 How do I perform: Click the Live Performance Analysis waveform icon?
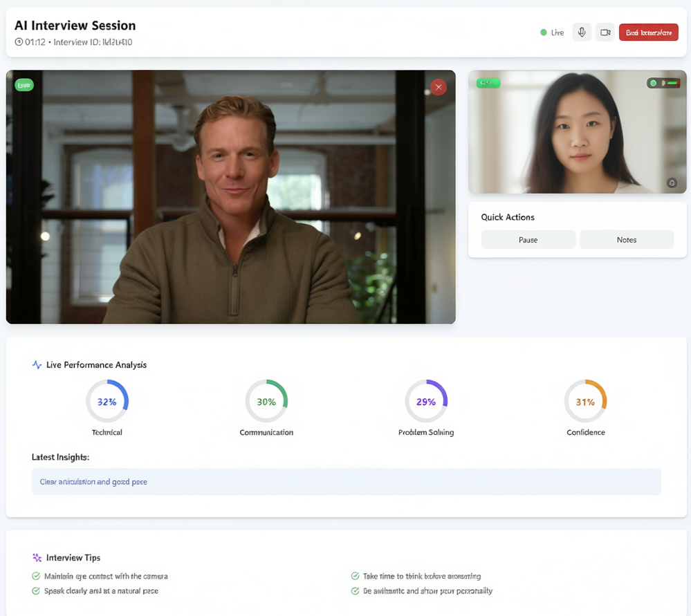pos(35,364)
